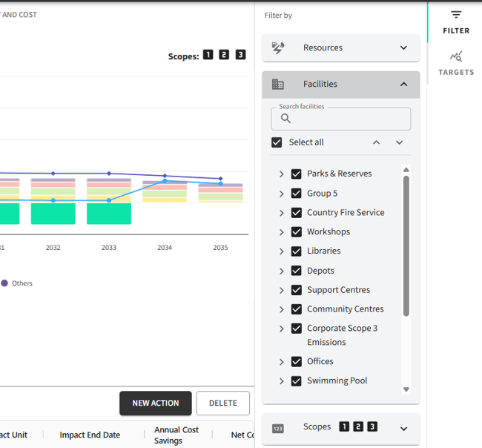
Task: Collapse the Facilities filter section
Action: click(x=403, y=85)
